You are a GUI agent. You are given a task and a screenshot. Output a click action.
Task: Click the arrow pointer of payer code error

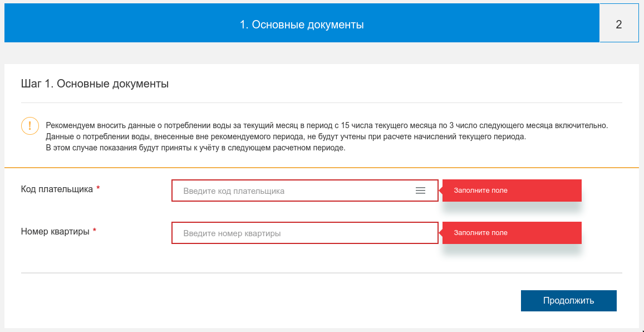[x=440, y=191]
